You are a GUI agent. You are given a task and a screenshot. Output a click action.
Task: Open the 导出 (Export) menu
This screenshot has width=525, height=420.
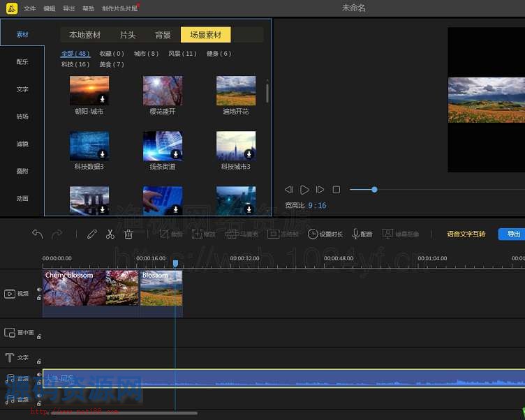(68, 8)
